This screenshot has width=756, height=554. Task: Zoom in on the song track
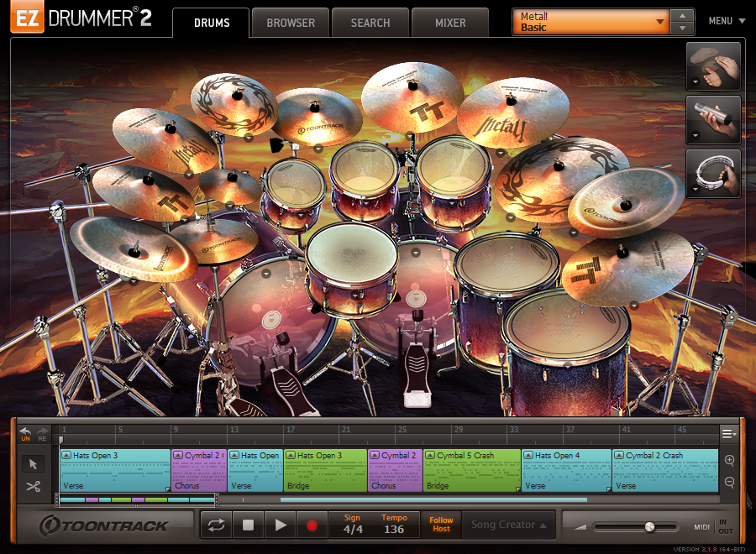[729, 460]
